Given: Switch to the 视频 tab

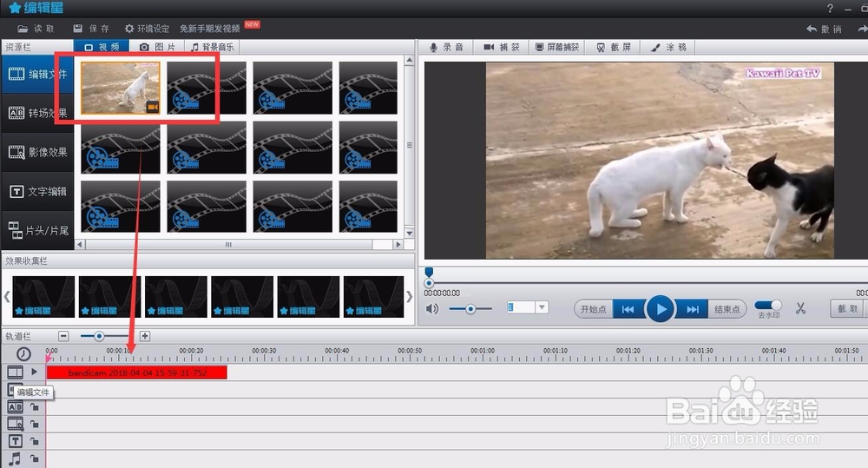Looking at the screenshot, I should (x=102, y=47).
